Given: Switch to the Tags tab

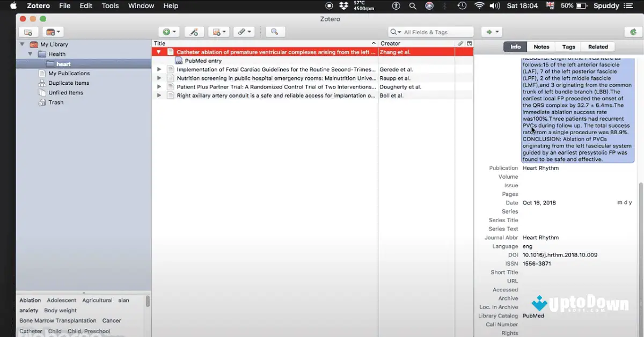Looking at the screenshot, I should [x=568, y=46].
